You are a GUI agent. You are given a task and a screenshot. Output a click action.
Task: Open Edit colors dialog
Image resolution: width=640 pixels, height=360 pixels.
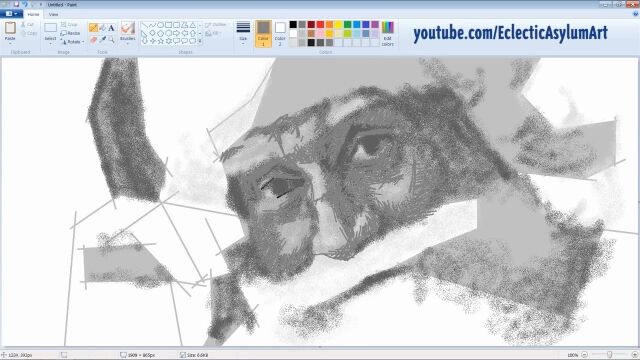tap(387, 33)
